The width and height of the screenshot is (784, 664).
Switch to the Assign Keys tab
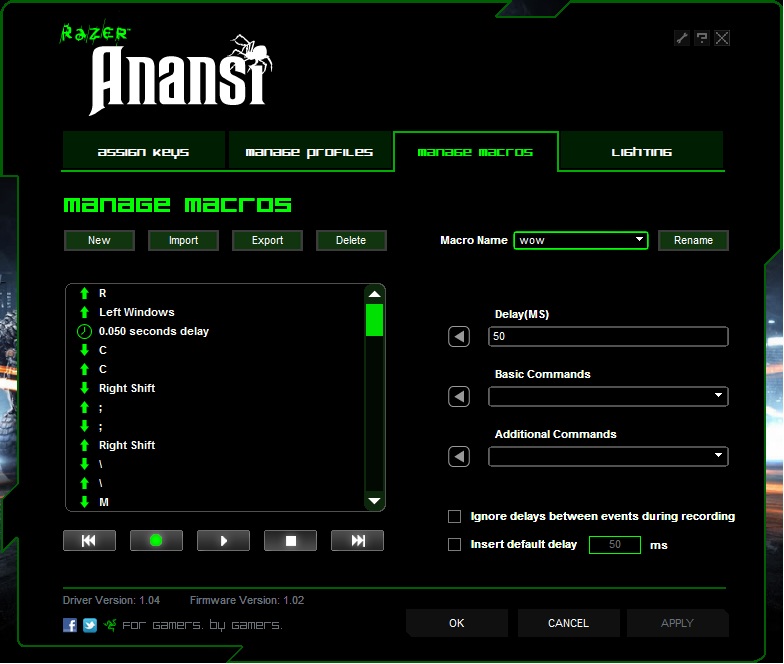click(144, 152)
